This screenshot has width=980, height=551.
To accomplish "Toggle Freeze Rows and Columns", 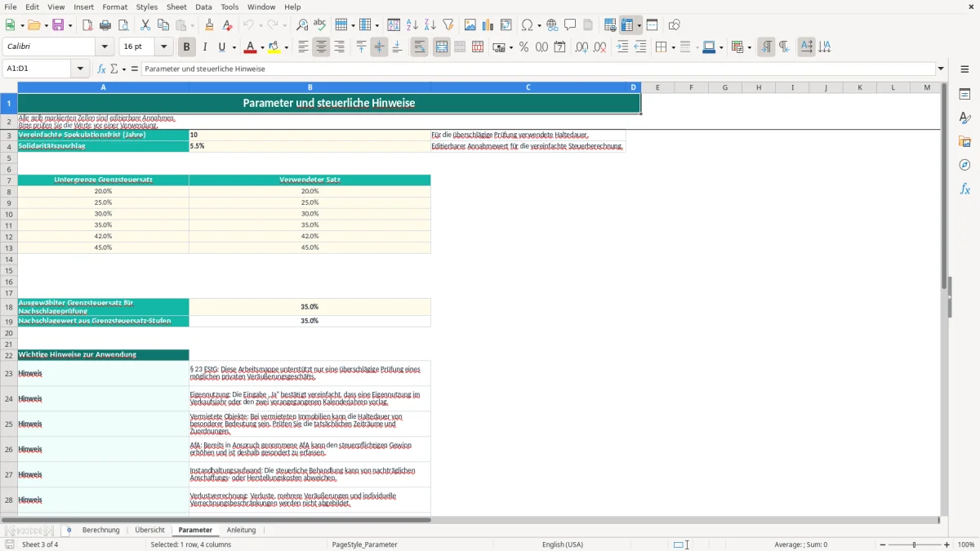I will pyautogui.click(x=626, y=25).
